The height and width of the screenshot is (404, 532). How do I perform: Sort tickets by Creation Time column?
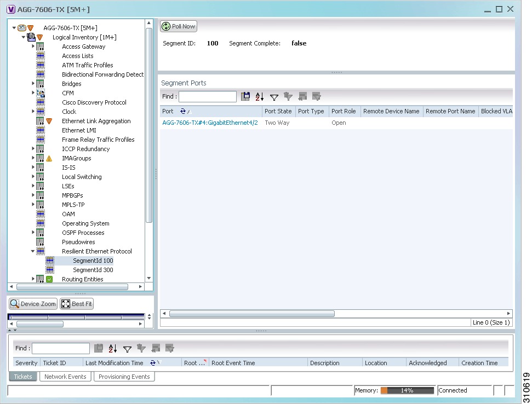pos(483,362)
